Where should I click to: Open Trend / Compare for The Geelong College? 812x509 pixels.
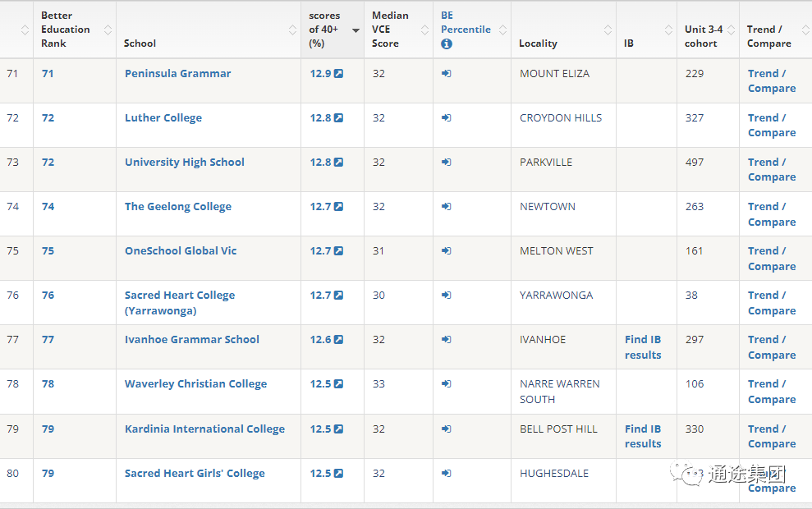pos(772,214)
